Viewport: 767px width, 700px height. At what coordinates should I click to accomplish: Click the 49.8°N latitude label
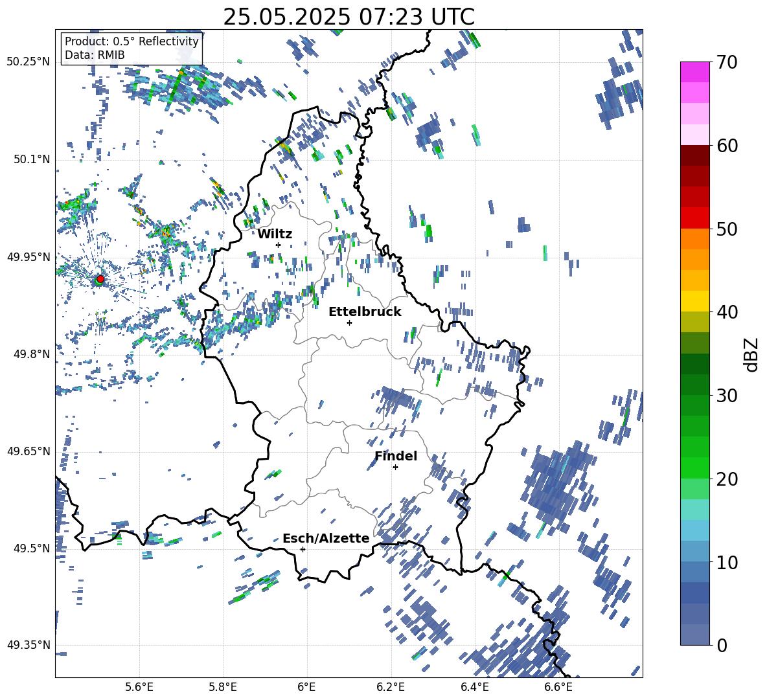click(31, 354)
